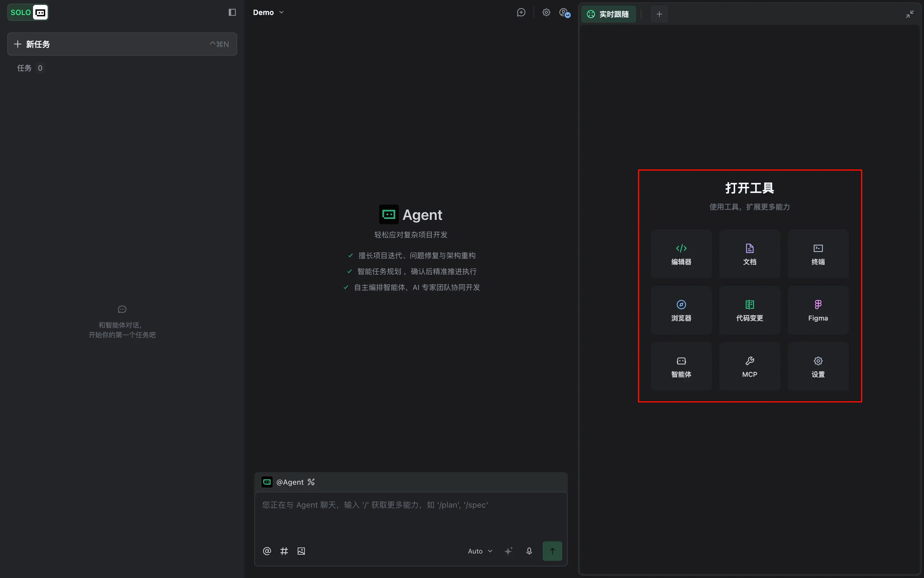The width and height of the screenshot is (924, 578).
Task: Start voice input with microphone icon
Action: tap(529, 551)
